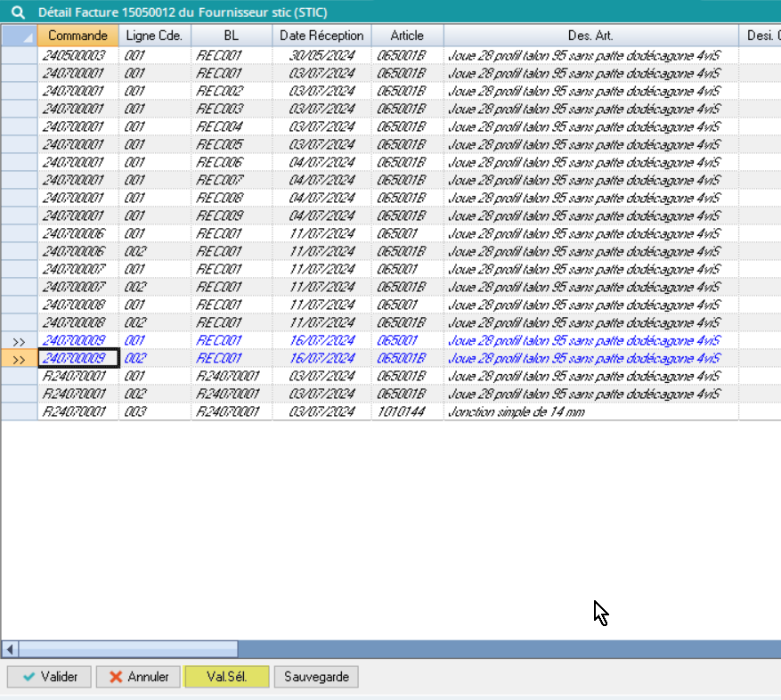The image size is (781, 700).
Task: Click the Article column header
Action: 406,36
